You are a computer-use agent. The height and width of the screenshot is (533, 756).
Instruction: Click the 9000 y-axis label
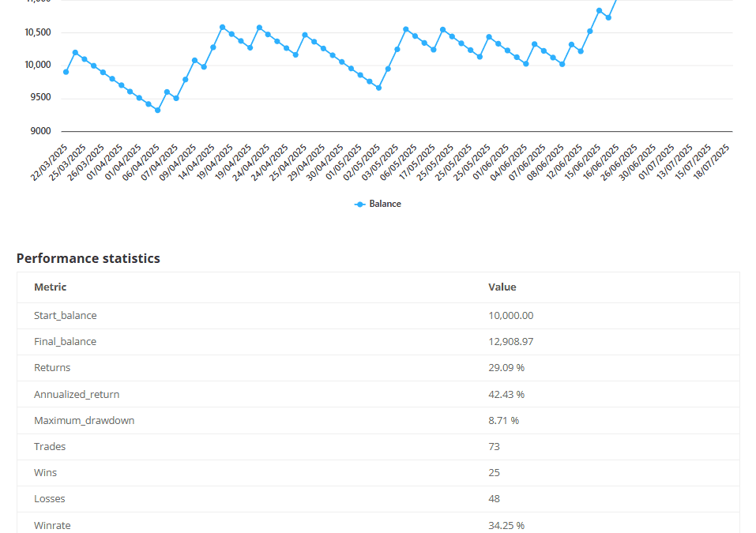pyautogui.click(x=41, y=131)
